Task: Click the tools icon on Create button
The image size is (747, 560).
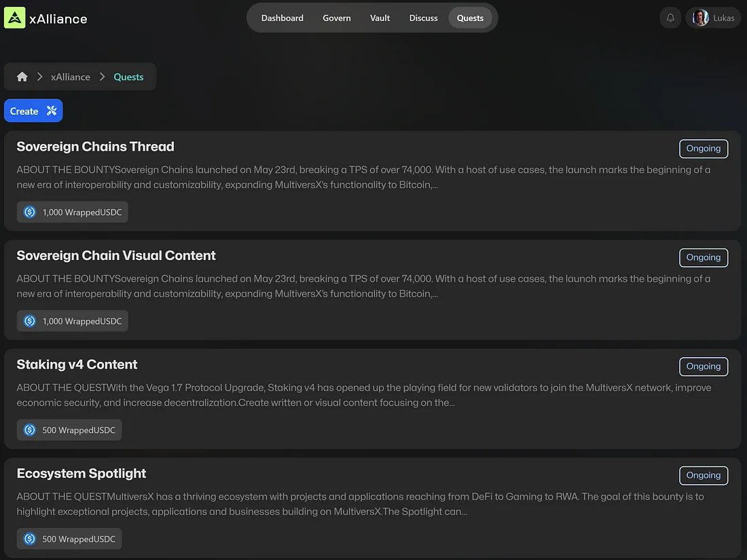Action: 52,111
